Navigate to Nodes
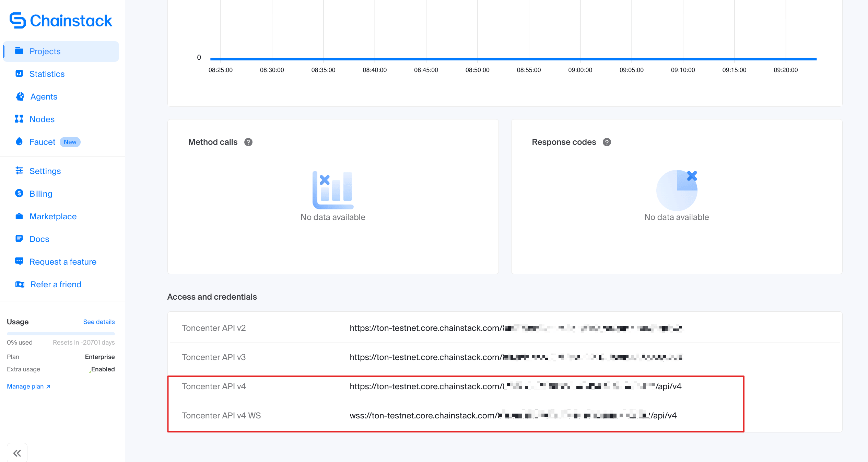 coord(42,119)
